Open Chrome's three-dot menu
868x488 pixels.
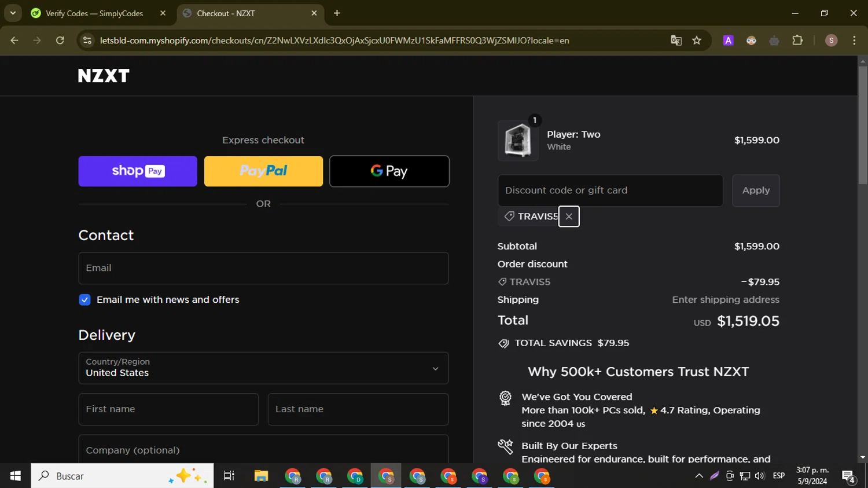point(854,41)
